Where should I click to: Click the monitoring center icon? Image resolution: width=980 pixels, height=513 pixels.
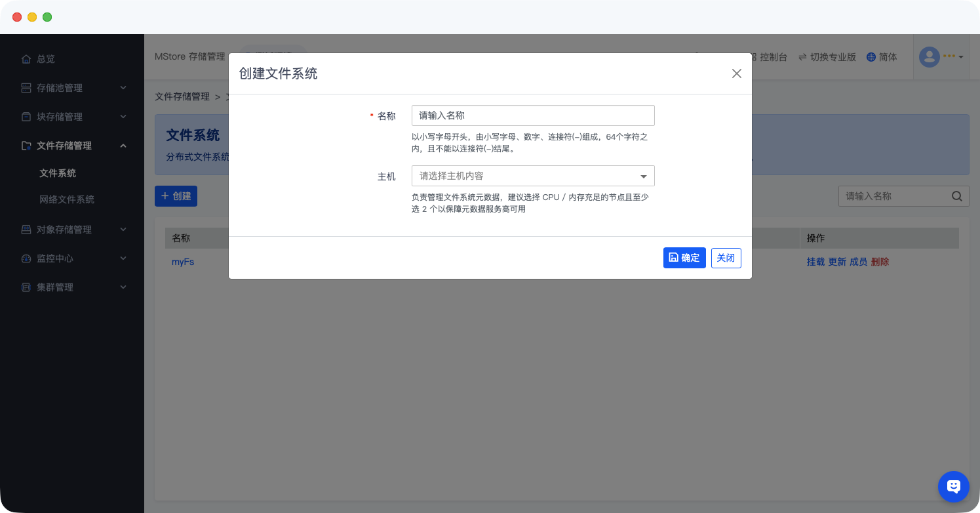pos(26,258)
